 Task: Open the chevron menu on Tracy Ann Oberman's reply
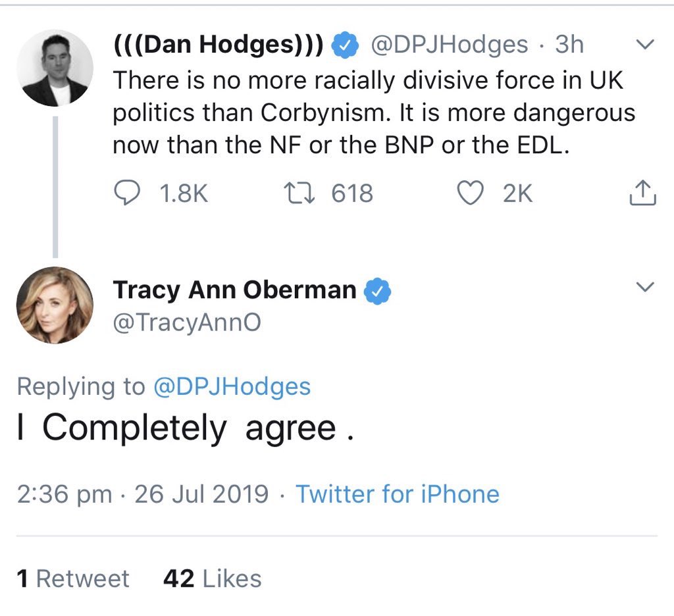[x=644, y=286]
